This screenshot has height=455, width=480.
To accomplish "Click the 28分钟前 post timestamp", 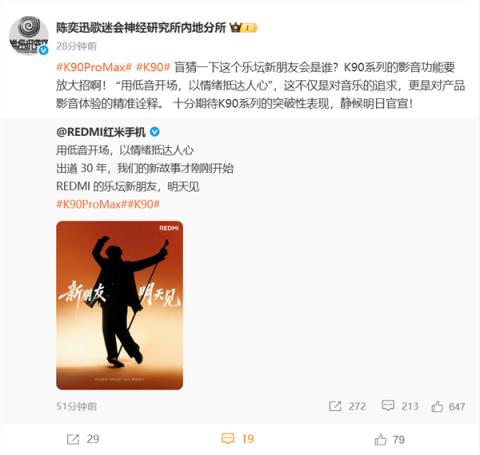I will pos(76,46).
